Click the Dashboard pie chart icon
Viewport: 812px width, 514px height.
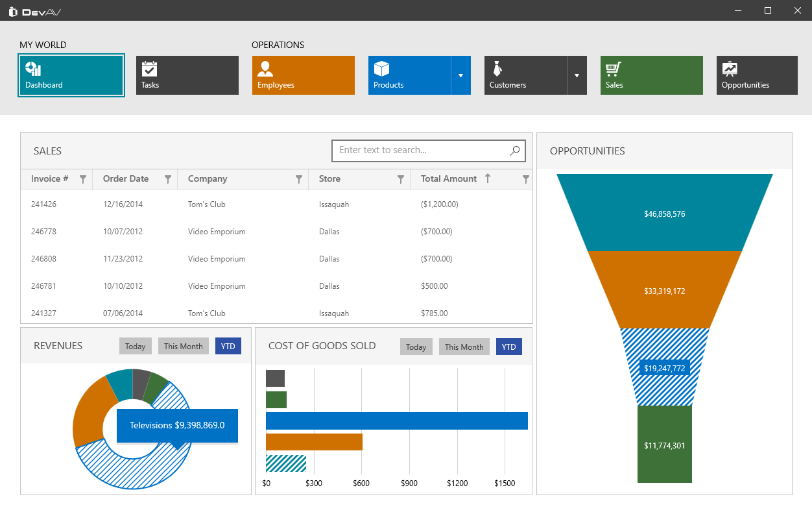tap(33, 69)
